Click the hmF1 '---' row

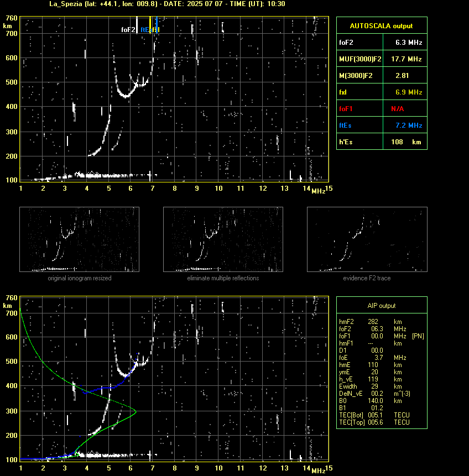371,343
